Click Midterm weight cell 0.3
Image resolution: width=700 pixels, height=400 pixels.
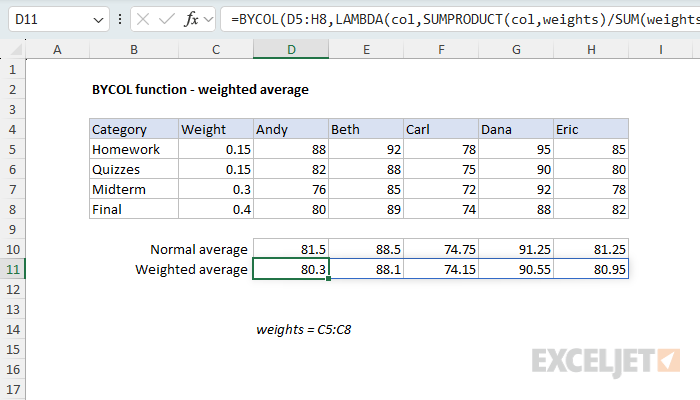pos(216,189)
